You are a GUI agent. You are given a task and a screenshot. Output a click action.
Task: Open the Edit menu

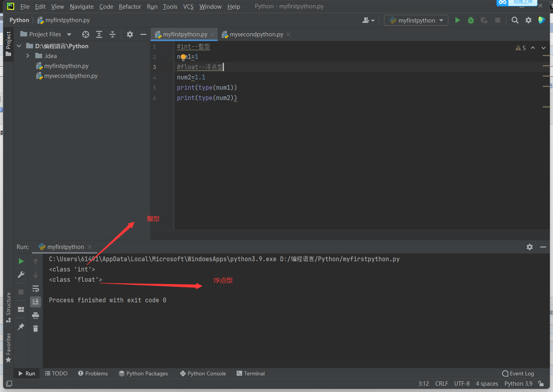[x=40, y=6]
